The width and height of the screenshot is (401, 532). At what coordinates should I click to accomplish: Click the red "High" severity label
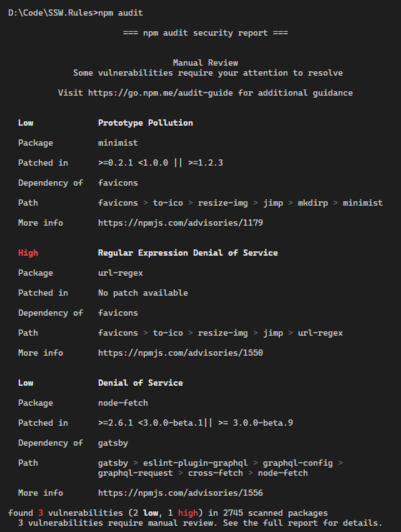coord(28,253)
